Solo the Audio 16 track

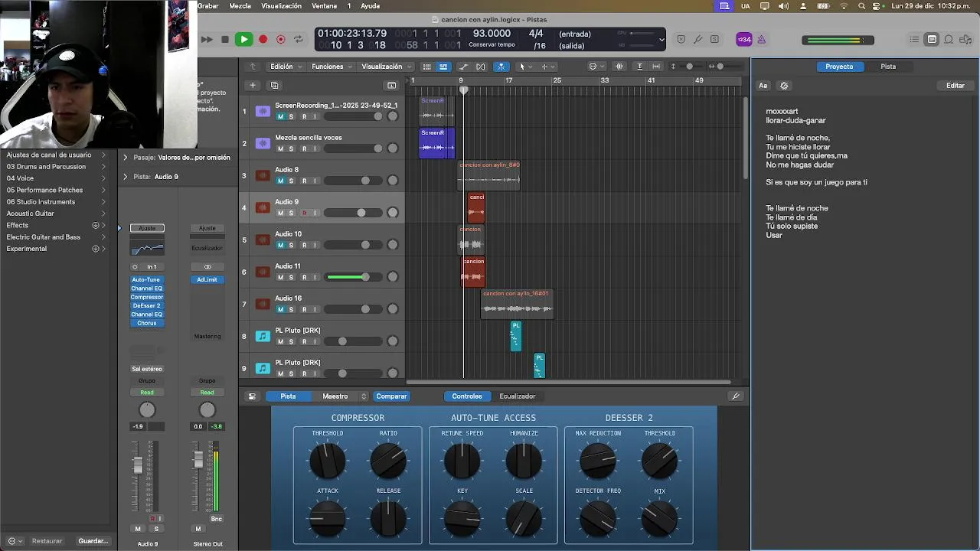click(291, 310)
